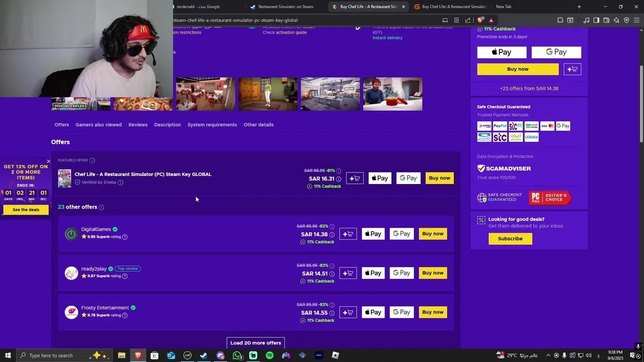Open info icon beside Frosty Entertainment rating
The image size is (644, 362).
click(x=125, y=315)
